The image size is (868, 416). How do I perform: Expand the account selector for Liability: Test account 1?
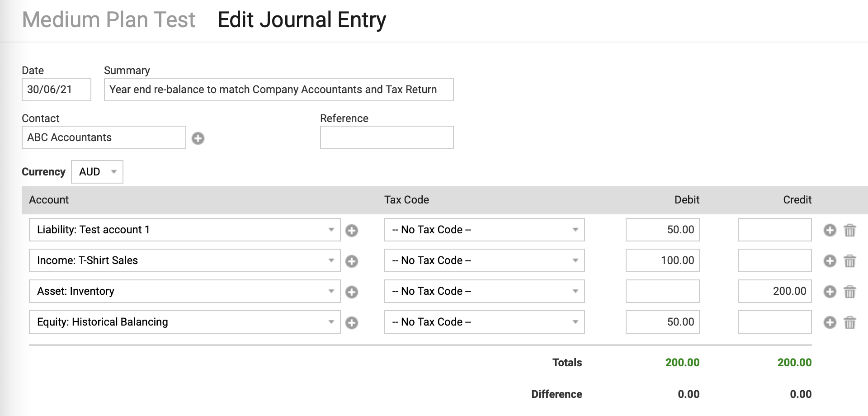tap(331, 230)
